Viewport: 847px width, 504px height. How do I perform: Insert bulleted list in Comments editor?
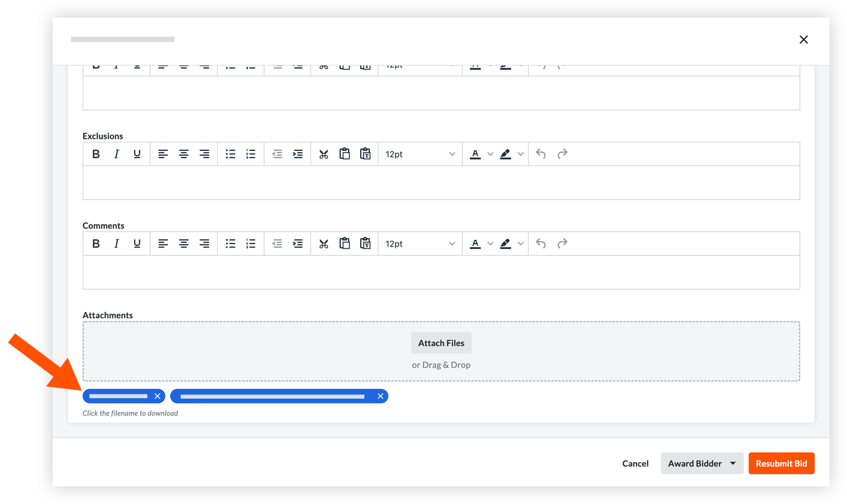tap(230, 244)
